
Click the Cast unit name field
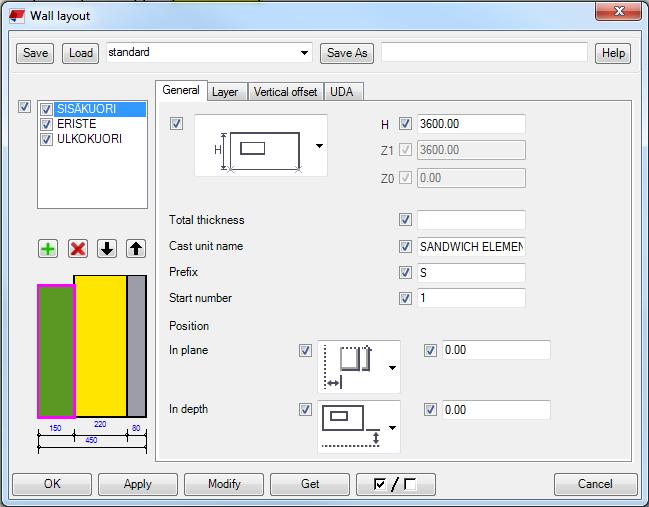coord(471,247)
